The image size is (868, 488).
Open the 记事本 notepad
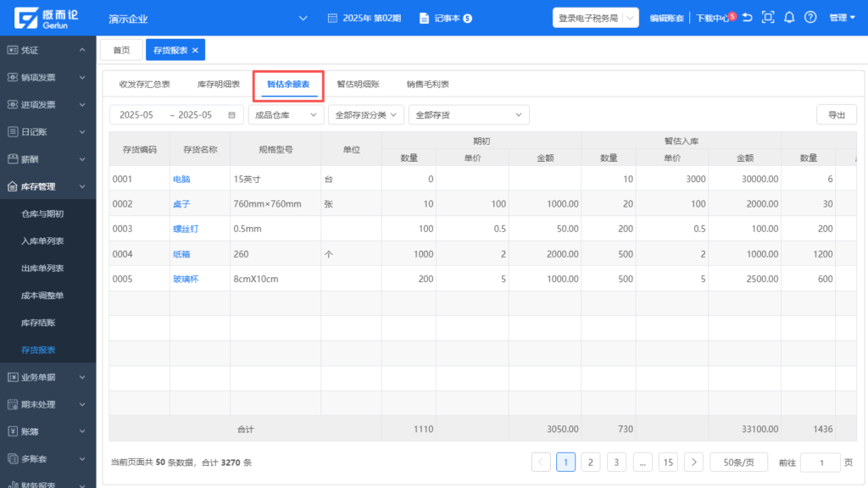tap(446, 18)
